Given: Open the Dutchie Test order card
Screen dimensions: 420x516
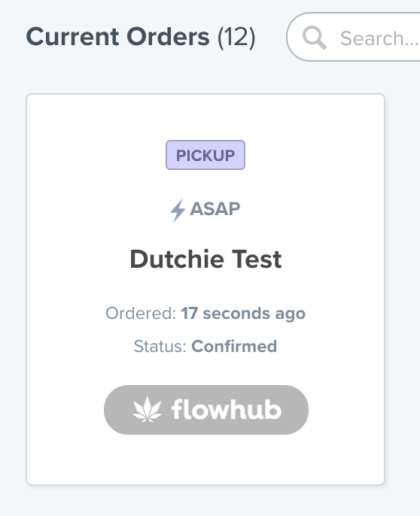Looking at the screenshot, I should click(x=205, y=290).
